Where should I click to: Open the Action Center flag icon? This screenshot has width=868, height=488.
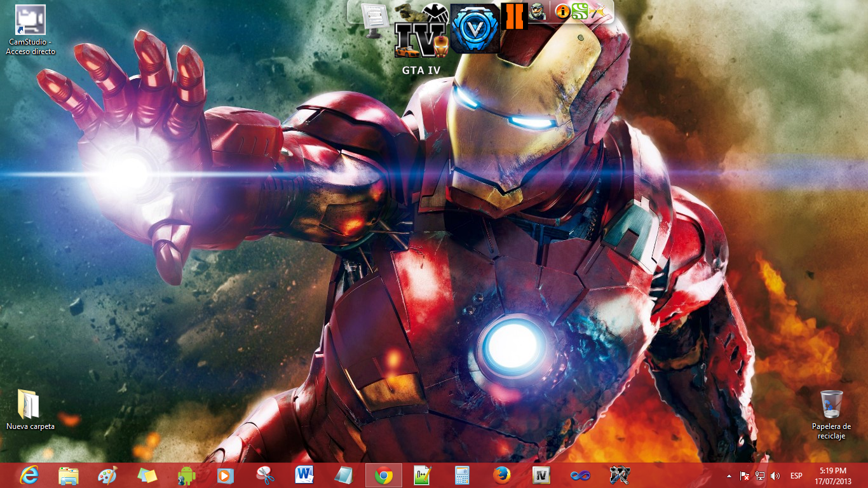745,475
